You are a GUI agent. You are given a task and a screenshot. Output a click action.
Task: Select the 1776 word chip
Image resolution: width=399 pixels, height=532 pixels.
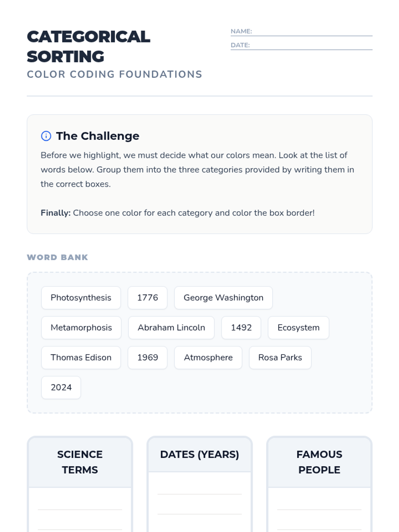click(148, 298)
